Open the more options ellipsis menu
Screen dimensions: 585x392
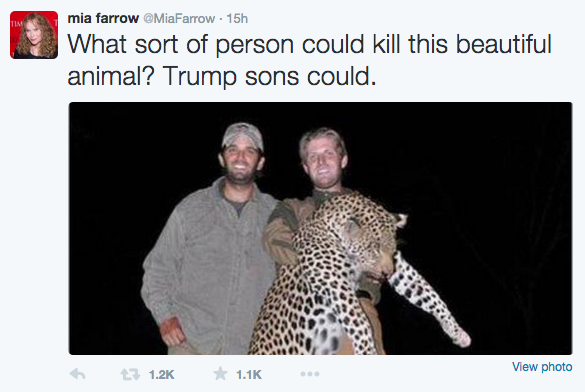click(x=310, y=374)
